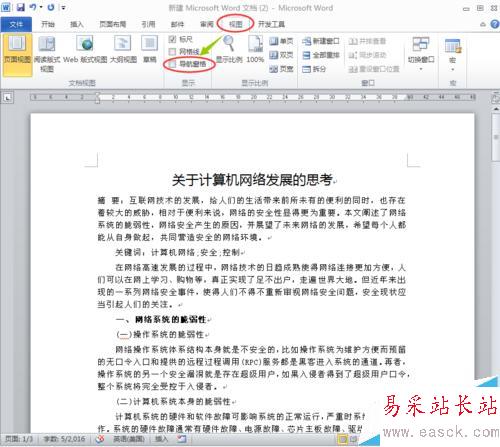The image size is (500, 447).
Task: Click the 页面: 1/3 page indicator
Action: point(19,439)
